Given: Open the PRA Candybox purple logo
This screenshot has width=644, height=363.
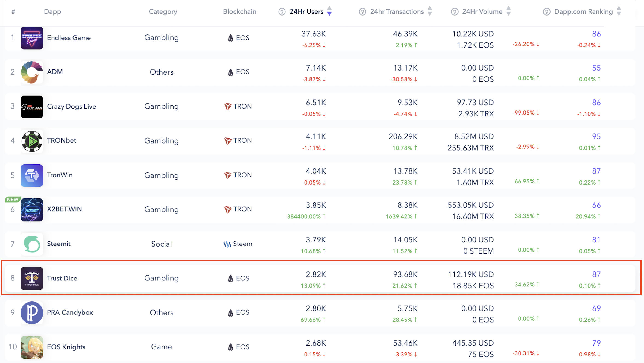Looking at the screenshot, I should pyautogui.click(x=32, y=313).
